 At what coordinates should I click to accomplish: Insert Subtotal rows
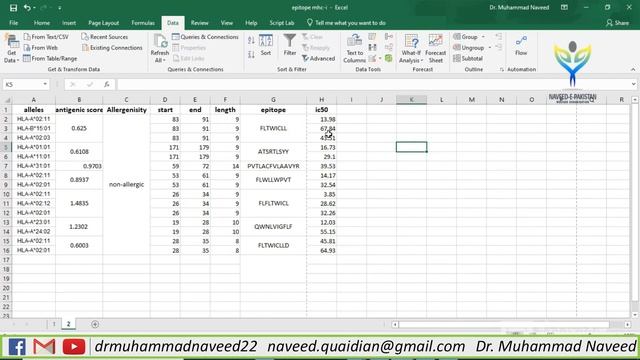point(468,59)
